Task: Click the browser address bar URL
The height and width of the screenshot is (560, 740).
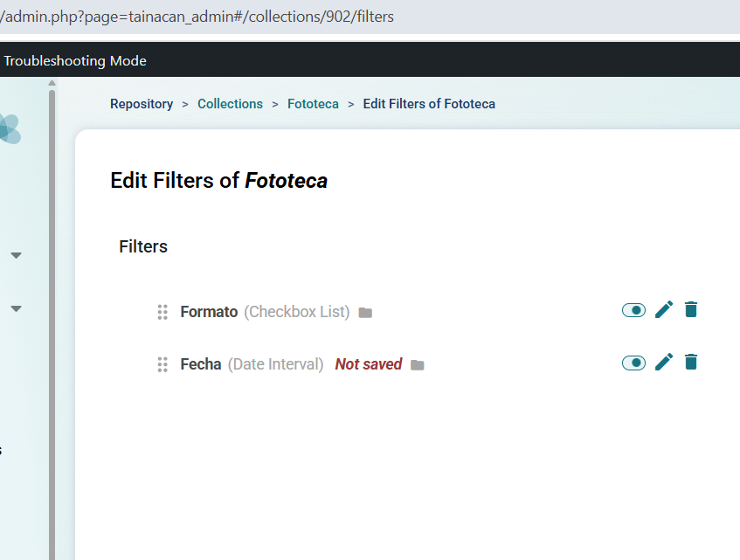Action: point(199,17)
